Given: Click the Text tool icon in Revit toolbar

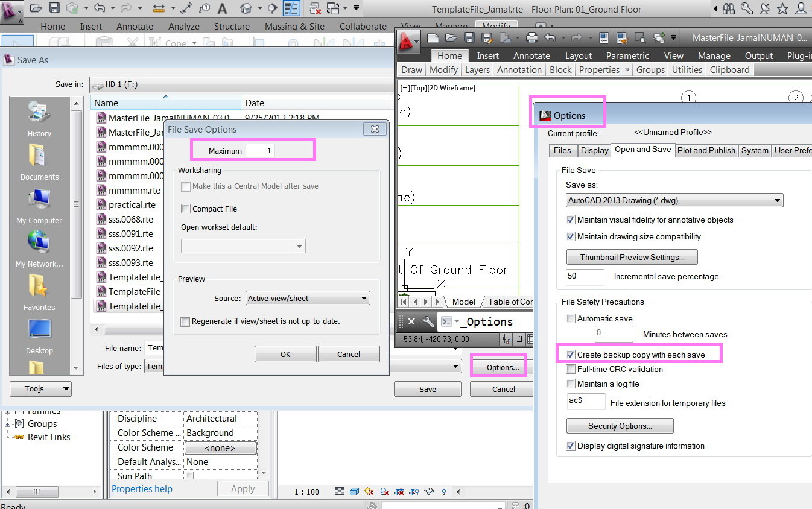Looking at the screenshot, I should (222, 8).
